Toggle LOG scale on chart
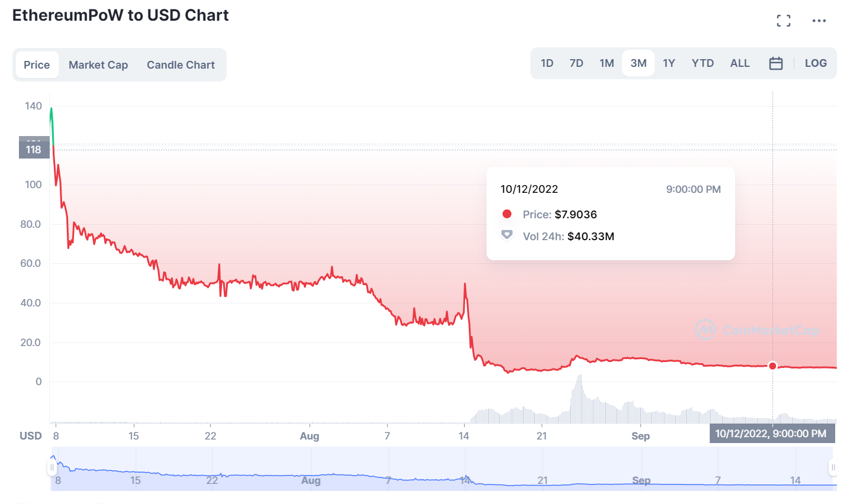Image resolution: width=850 pixels, height=504 pixels. click(x=816, y=63)
